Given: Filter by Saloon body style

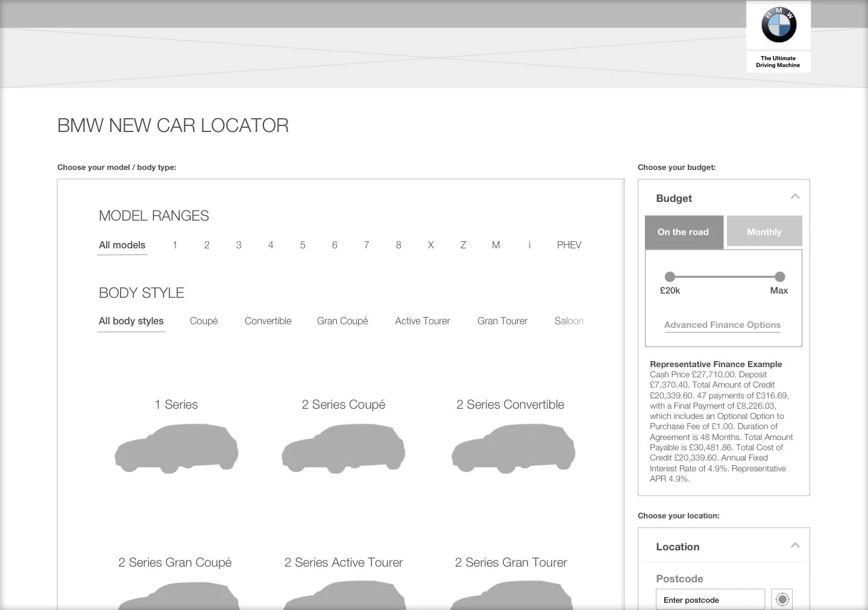Looking at the screenshot, I should point(569,321).
